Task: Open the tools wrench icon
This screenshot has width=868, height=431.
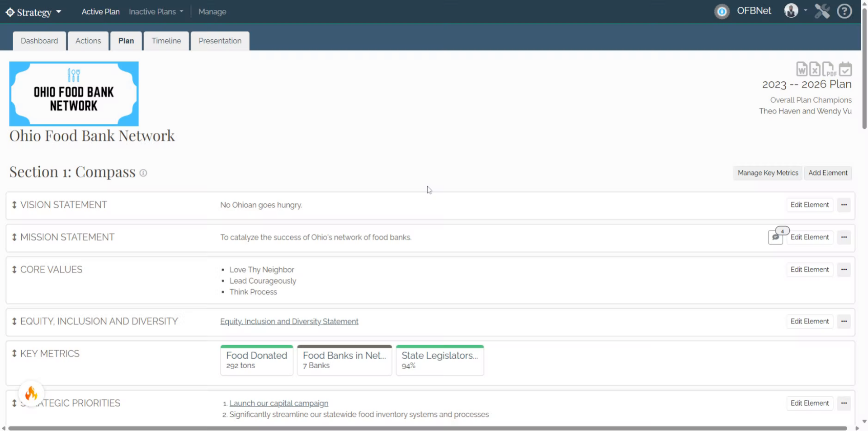Action: pos(822,11)
